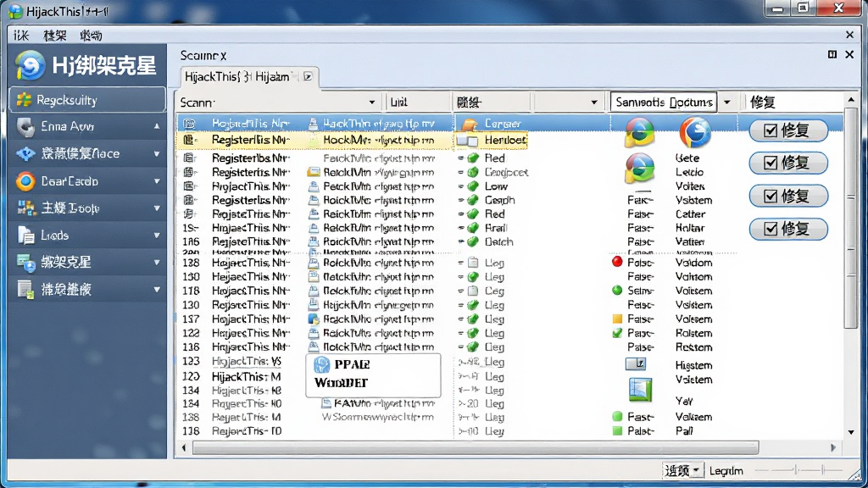The image size is (868, 488).
Task: Click the blue-orange browser icon in the highlighted row
Action: tap(695, 132)
